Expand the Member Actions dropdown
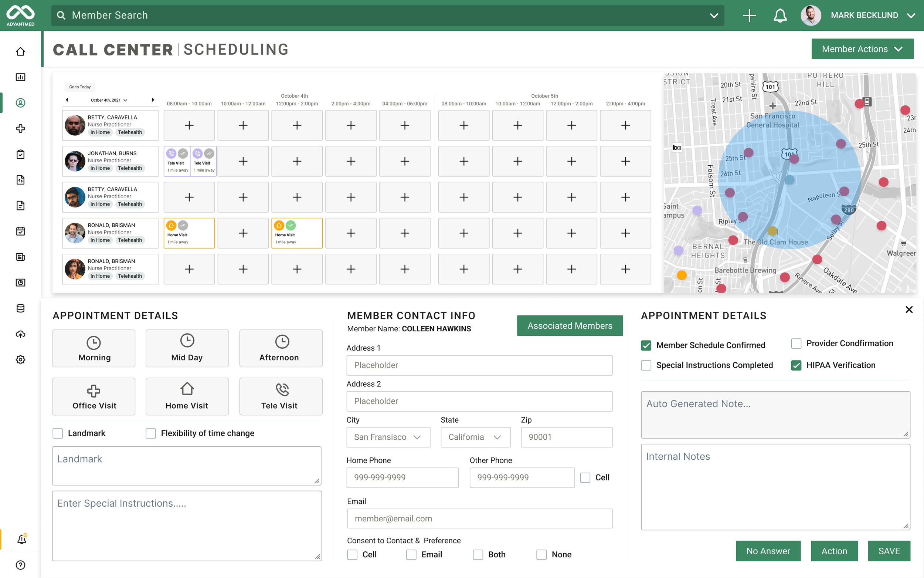The height and width of the screenshot is (578, 924). pos(862,49)
